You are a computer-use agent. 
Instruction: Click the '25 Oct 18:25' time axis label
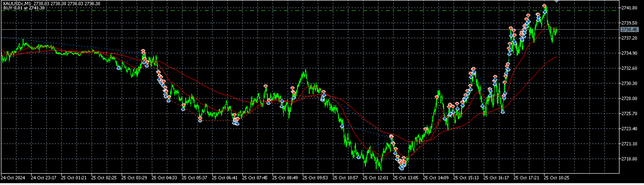click(x=556, y=178)
